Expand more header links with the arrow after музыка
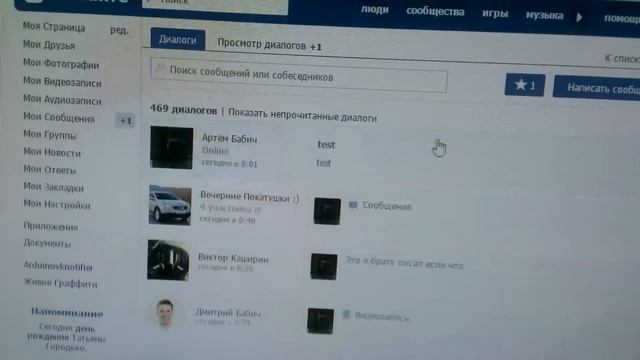The width and height of the screenshot is (640, 360). (x=579, y=17)
